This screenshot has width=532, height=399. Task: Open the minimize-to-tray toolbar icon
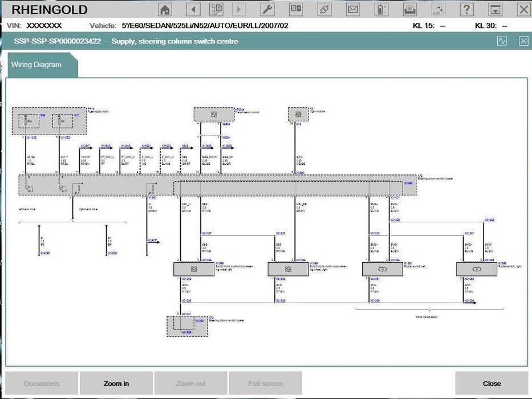(496, 10)
